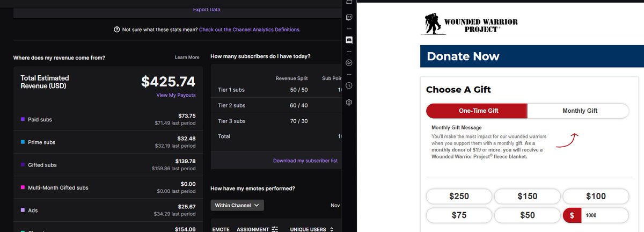This screenshot has height=232, width=644.
Task: Click the Total row in subscribers table
Action: coord(276,136)
